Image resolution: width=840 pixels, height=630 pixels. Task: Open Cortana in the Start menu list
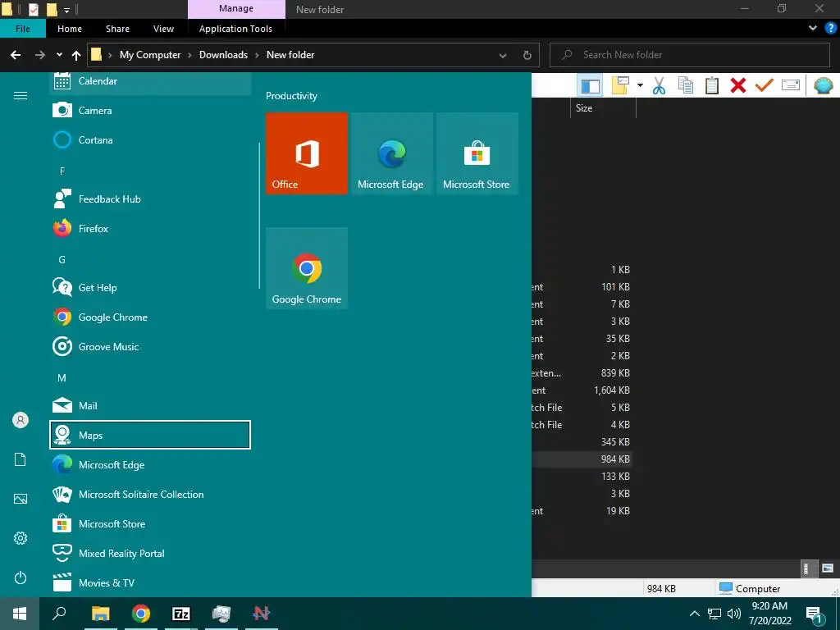point(150,139)
